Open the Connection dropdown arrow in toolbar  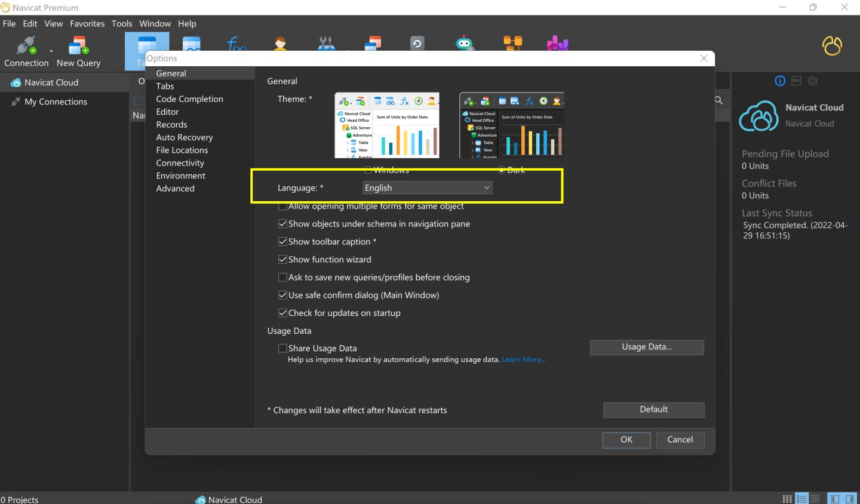point(51,51)
